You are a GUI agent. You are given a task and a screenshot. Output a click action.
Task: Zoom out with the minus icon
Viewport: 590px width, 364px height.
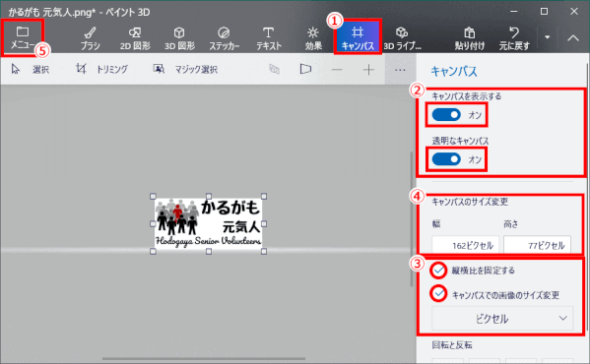[337, 70]
